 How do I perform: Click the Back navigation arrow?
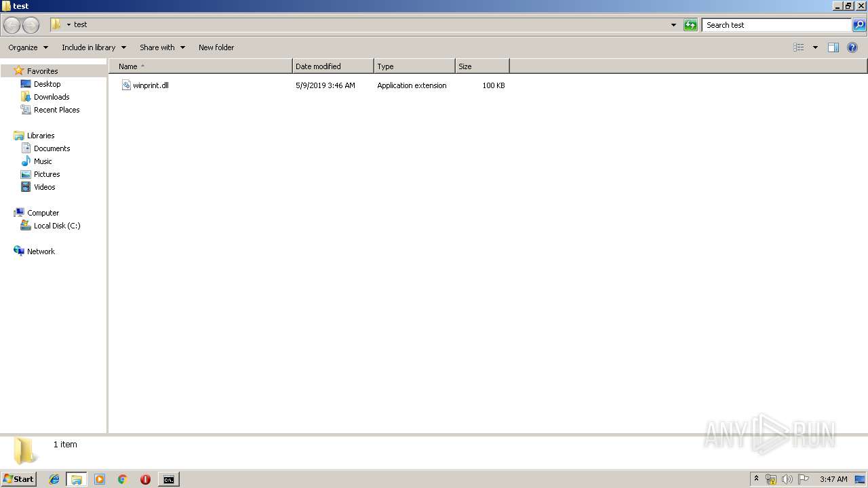12,25
